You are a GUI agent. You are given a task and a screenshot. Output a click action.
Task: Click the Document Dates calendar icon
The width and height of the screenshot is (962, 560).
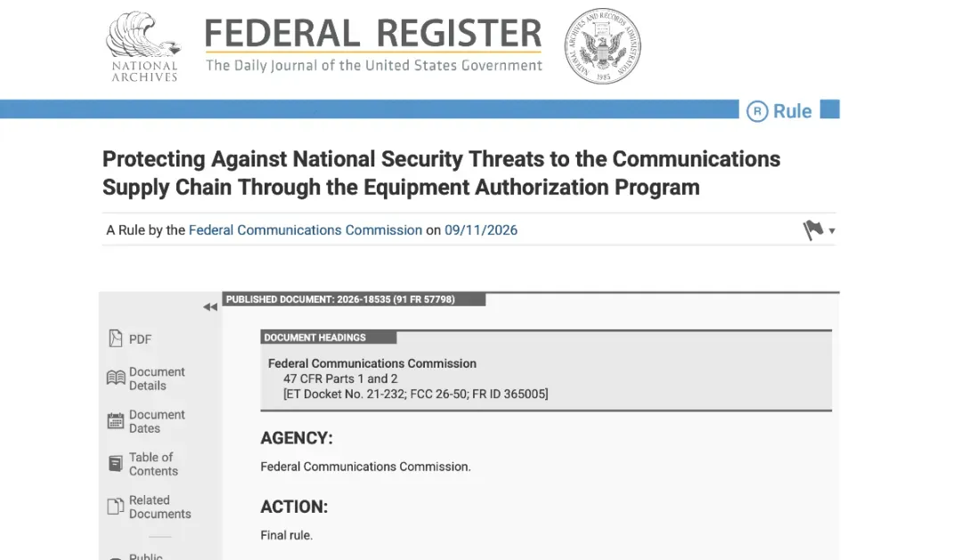(x=115, y=421)
